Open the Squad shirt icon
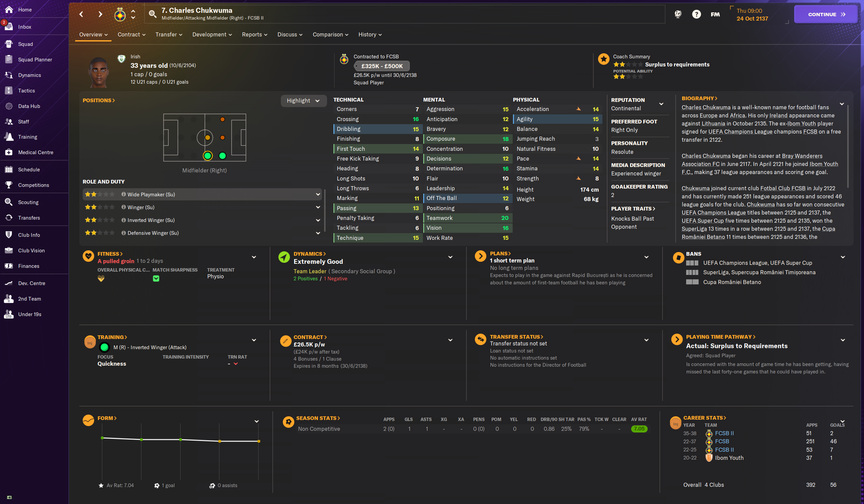The width and height of the screenshot is (864, 504). [x=9, y=44]
